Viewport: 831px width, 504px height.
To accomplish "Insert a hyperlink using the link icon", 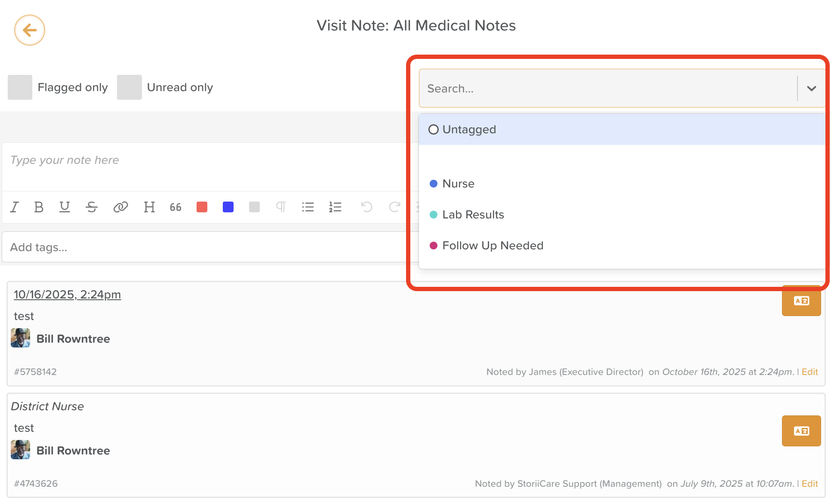I will (120, 207).
